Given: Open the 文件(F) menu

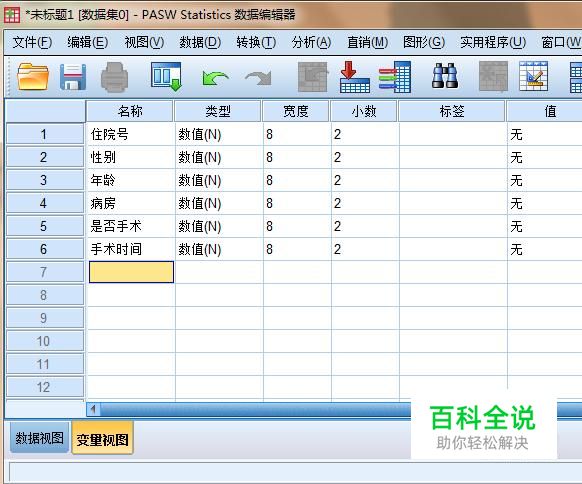Looking at the screenshot, I should coord(32,42).
